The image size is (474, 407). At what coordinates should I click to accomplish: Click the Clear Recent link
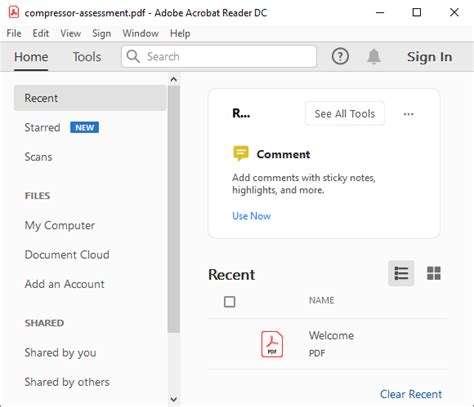(411, 394)
